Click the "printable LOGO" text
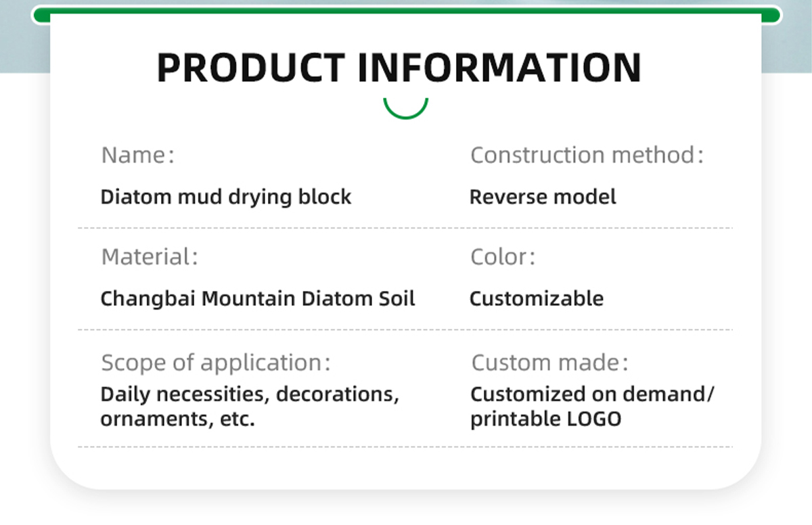Image resolution: width=812 pixels, height=525 pixels. coord(545,419)
